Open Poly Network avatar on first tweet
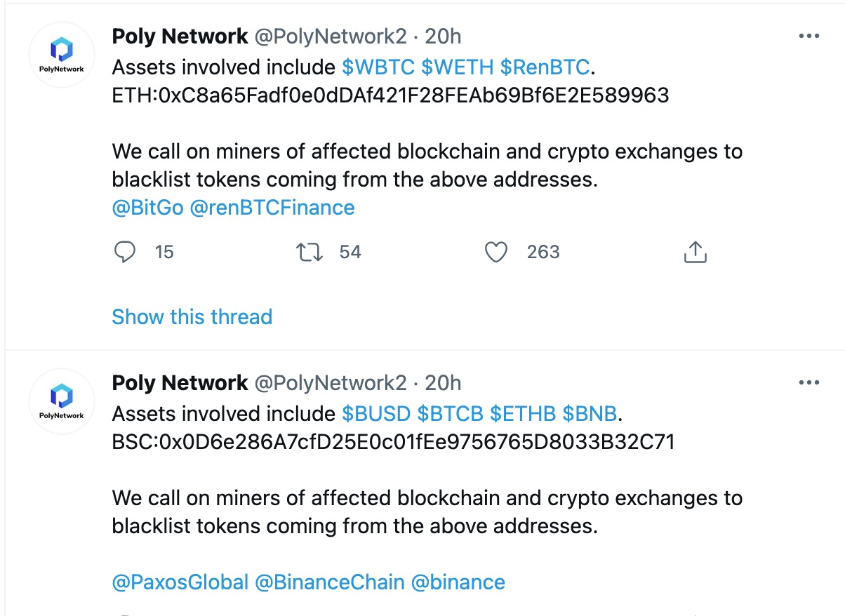845x616 pixels. point(62,55)
